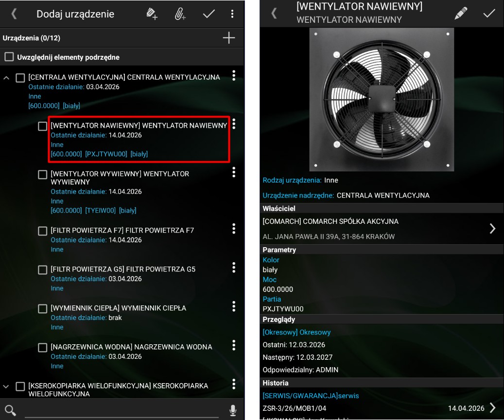Check the WENTYLATOR NAWIEWNY device checkbox
Viewport: 504px width, 420px height.
pyautogui.click(x=43, y=126)
